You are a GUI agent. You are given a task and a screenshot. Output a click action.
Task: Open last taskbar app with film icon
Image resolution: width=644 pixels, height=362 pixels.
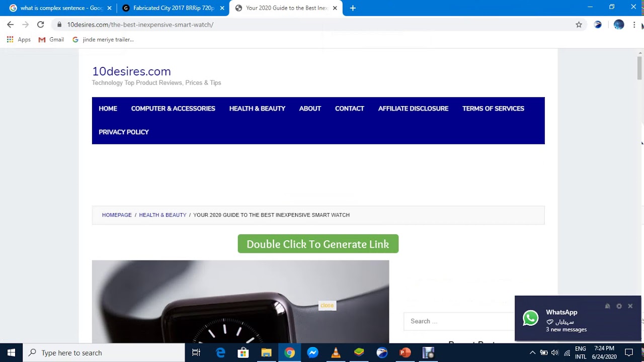pos(429,353)
